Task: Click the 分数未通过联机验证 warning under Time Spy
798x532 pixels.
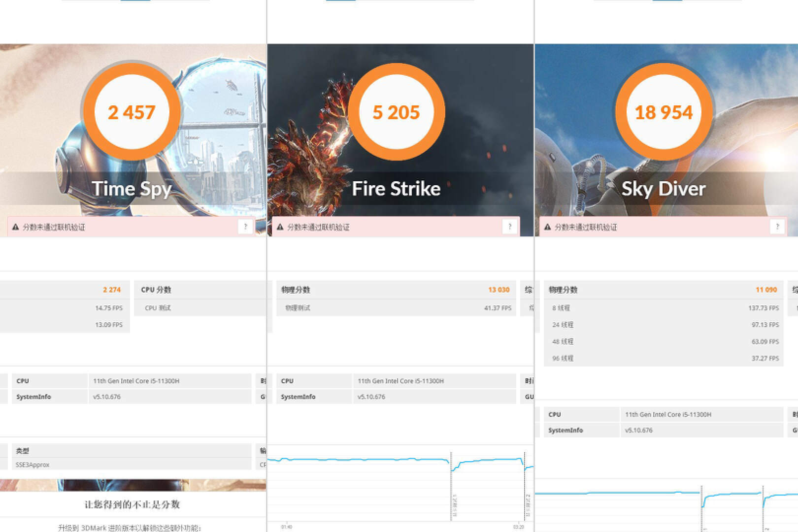Action: pos(54,227)
